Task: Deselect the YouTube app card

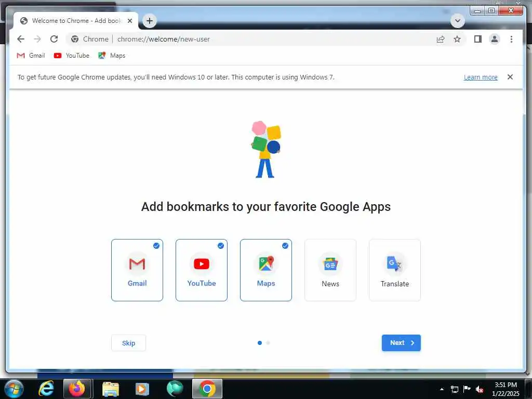Action: click(x=202, y=270)
